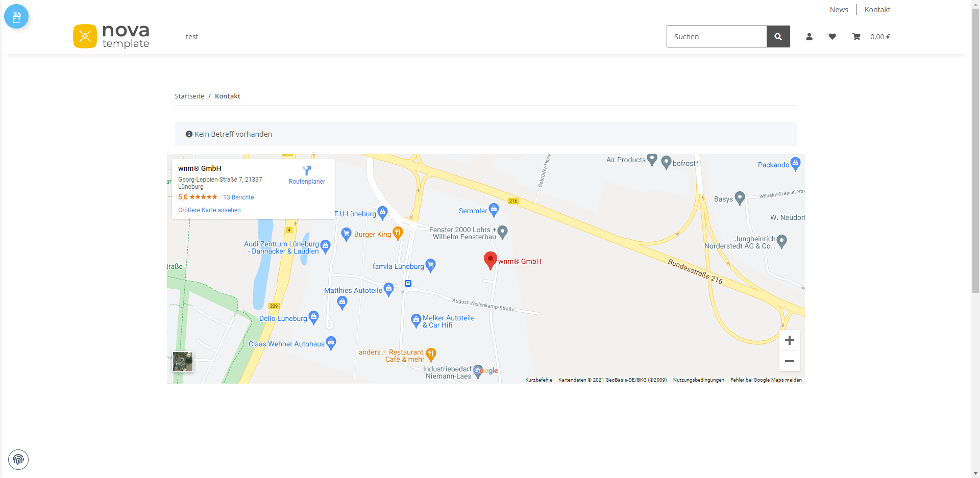Zoom in on the map
980x478 pixels.
tap(790, 340)
